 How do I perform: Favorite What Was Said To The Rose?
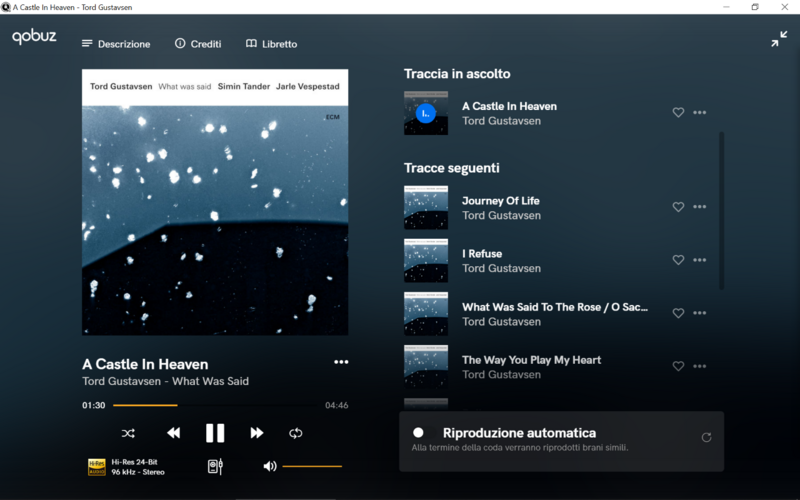[x=678, y=313]
